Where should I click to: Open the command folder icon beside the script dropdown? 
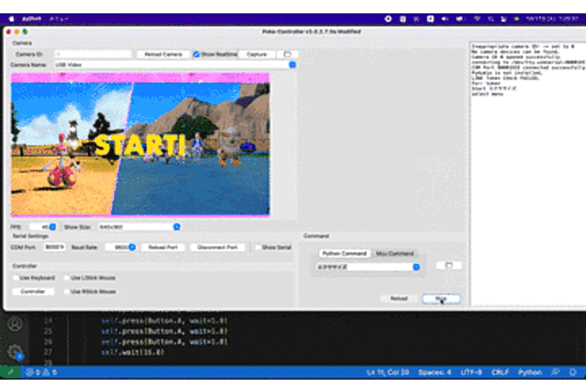point(449,265)
